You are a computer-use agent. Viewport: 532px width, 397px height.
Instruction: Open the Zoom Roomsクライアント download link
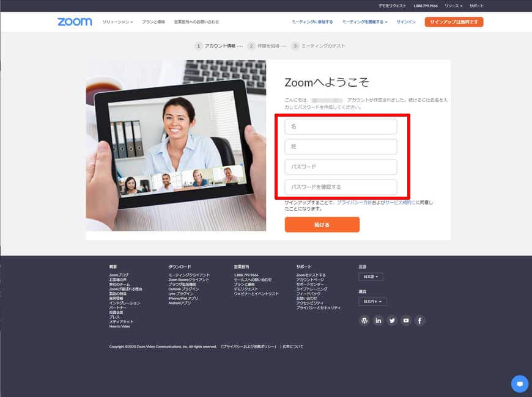[188, 280]
